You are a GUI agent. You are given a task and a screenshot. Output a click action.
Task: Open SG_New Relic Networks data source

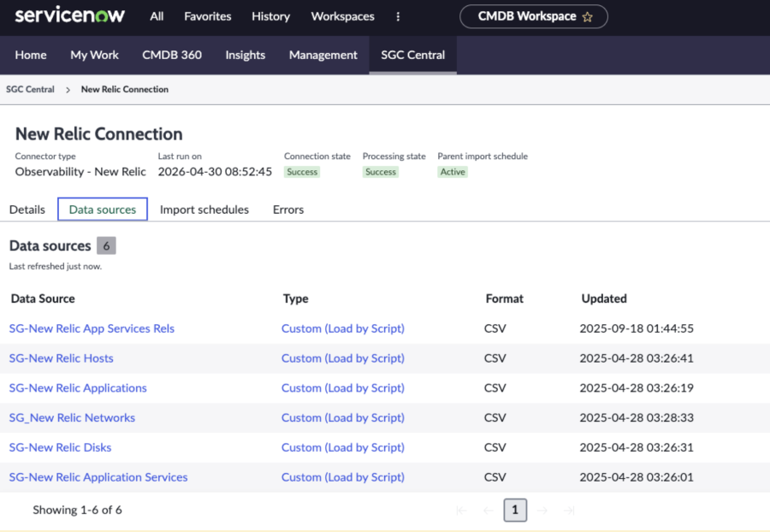(72, 417)
